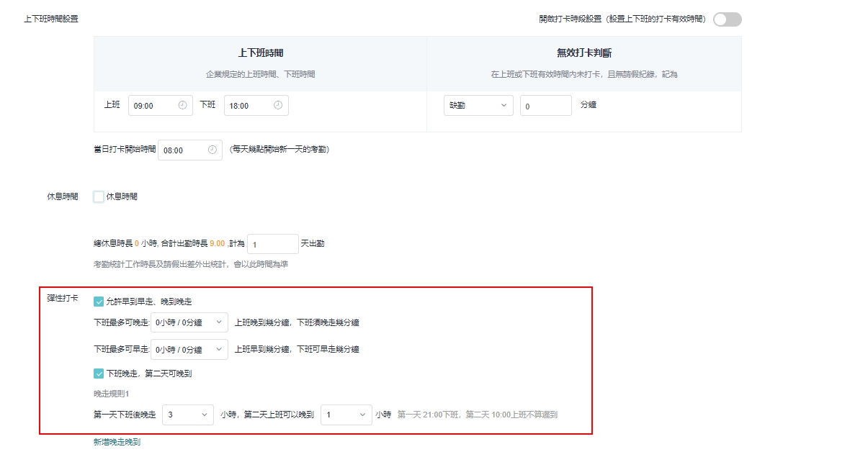Open 第一天下班後晚走 hours dropdown
Screen dimensions: 868x457
point(187,415)
